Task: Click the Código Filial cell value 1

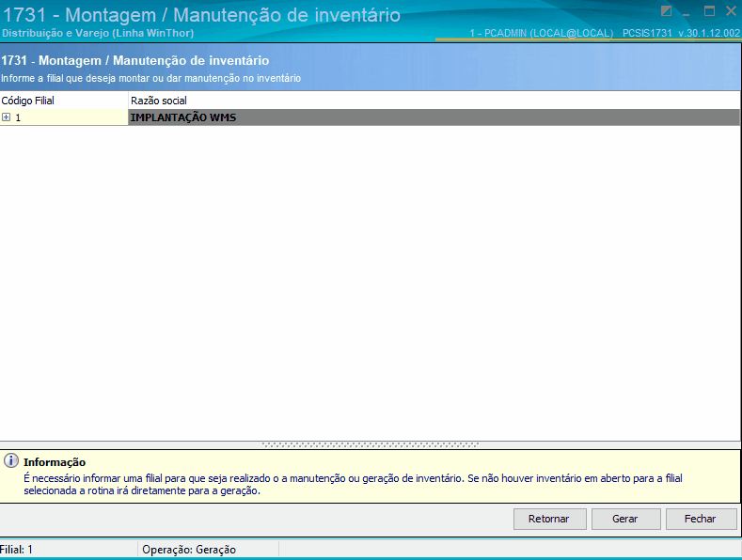Action: pyautogui.click(x=18, y=117)
